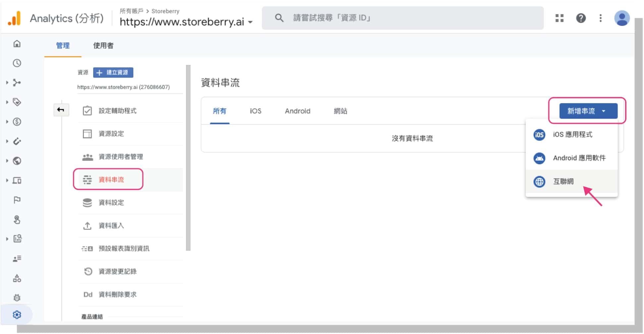
Task: Expand the Retention sidebar arrow
Action: [7, 141]
